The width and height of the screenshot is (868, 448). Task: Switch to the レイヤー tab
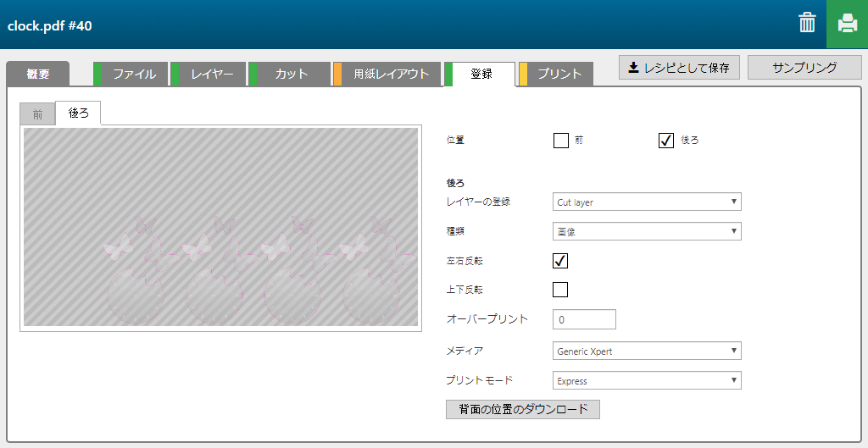209,75
